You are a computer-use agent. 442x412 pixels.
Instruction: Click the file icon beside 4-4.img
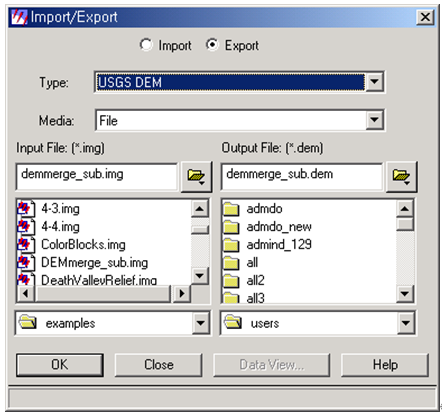click(26, 227)
